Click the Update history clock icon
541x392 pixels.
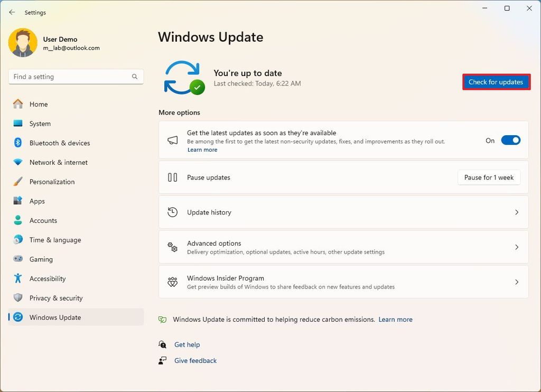(x=172, y=212)
